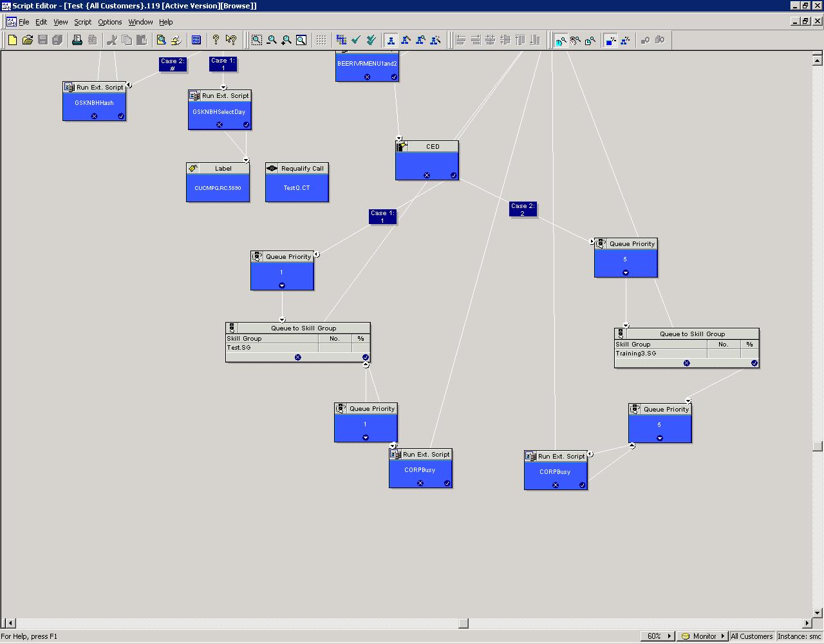Image resolution: width=824 pixels, height=644 pixels.
Task: Click the vertical scrollbar thumb
Action: (x=818, y=446)
